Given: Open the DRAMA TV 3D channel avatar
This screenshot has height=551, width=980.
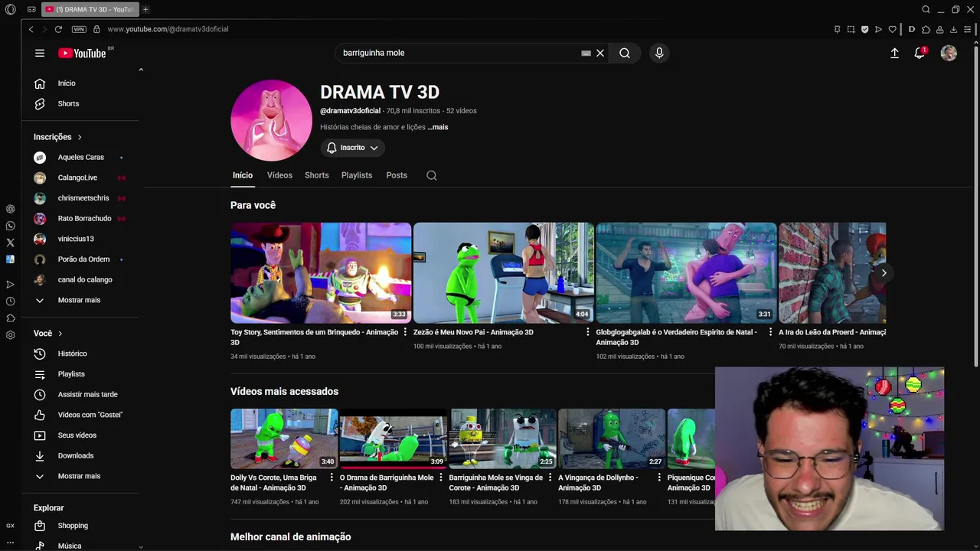Looking at the screenshot, I should coord(271,120).
